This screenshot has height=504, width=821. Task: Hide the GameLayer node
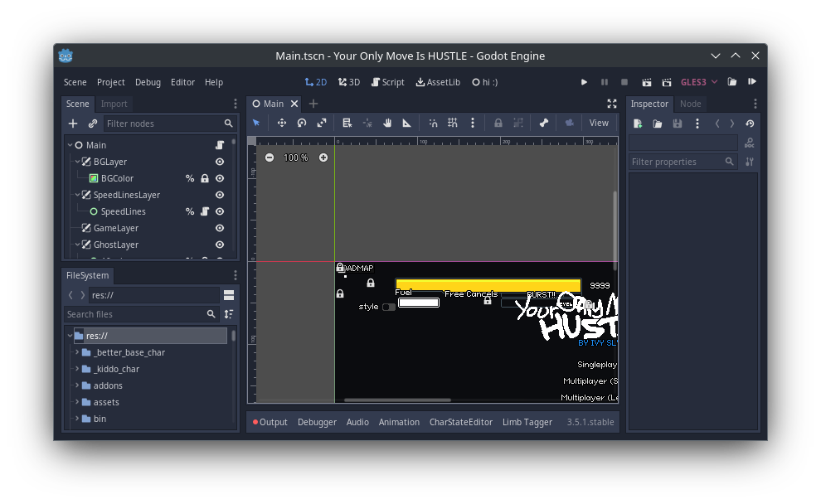(220, 228)
